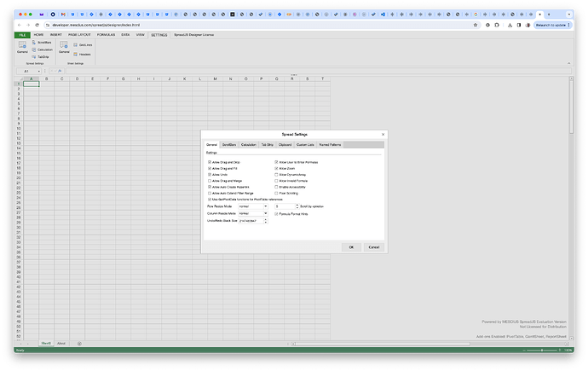
Task: Open the browser extensions puzzle icon
Action: 497,25
